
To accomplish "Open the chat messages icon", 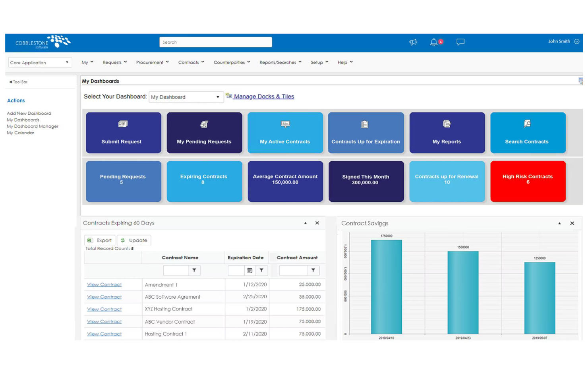I will coord(460,42).
